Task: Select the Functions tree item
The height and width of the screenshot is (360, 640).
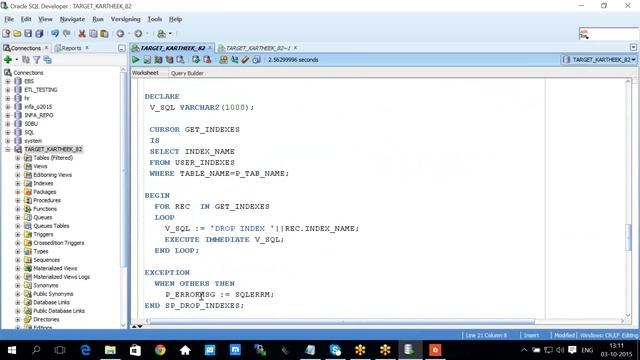Action: (x=44, y=209)
